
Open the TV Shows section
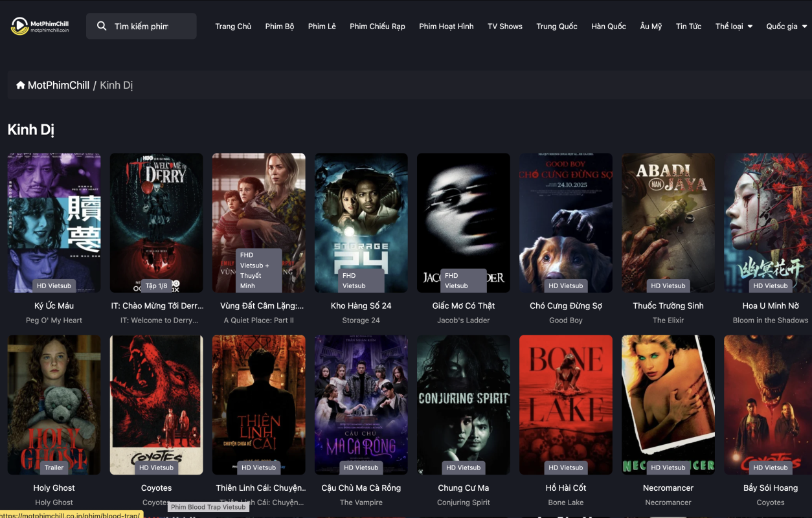coord(505,27)
